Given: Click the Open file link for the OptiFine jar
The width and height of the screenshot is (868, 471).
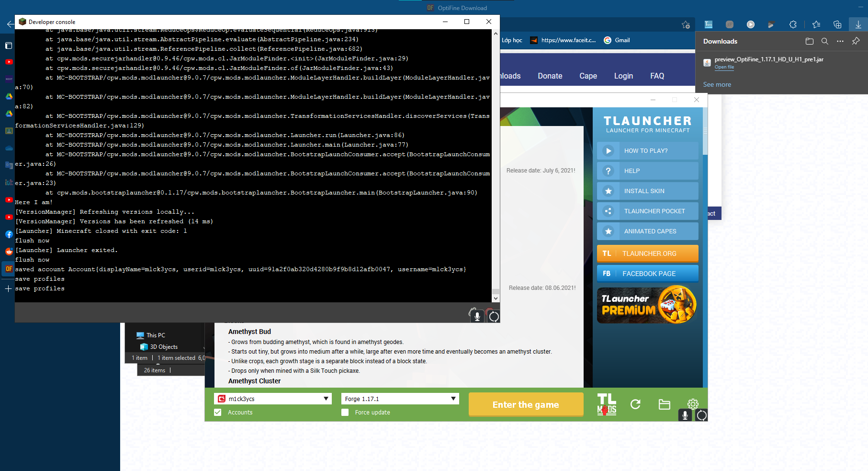Looking at the screenshot, I should tap(724, 67).
